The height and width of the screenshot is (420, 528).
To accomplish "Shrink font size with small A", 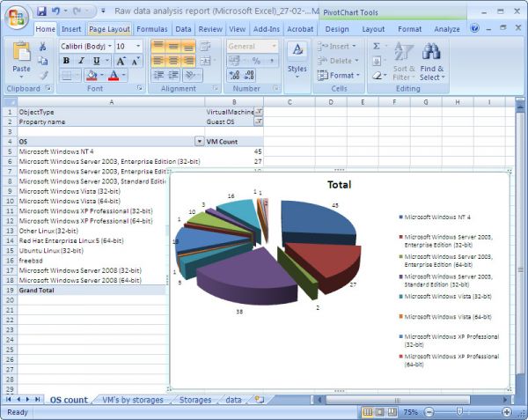I will [136, 61].
